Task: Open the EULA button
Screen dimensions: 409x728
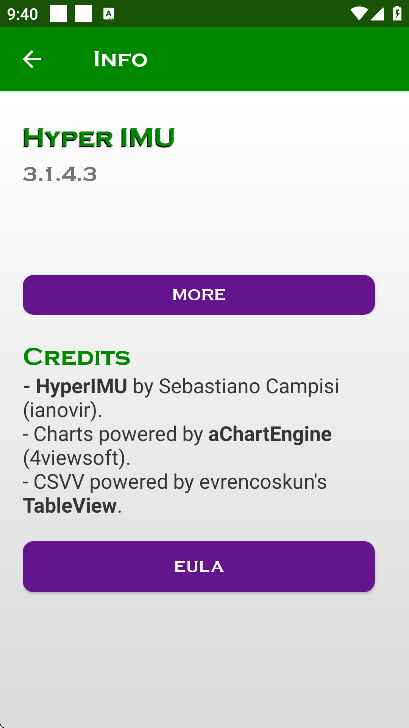Action: [x=199, y=566]
